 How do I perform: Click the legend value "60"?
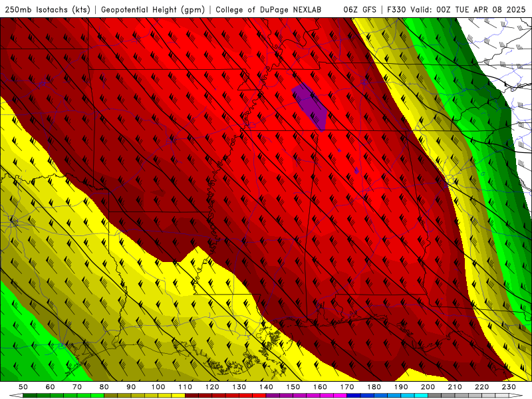[x=51, y=387]
